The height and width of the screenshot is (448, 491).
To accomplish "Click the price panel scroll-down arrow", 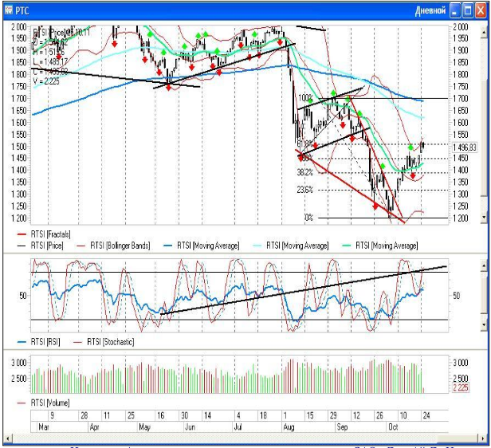I will pyautogui.click(x=485, y=217).
